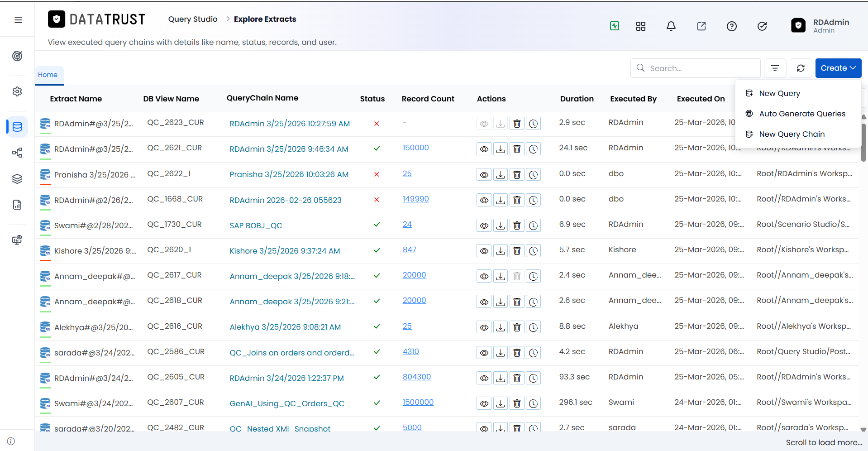The image size is (868, 451).
Task: Preview QC_2617_CUR extract with eye icon
Action: (484, 276)
